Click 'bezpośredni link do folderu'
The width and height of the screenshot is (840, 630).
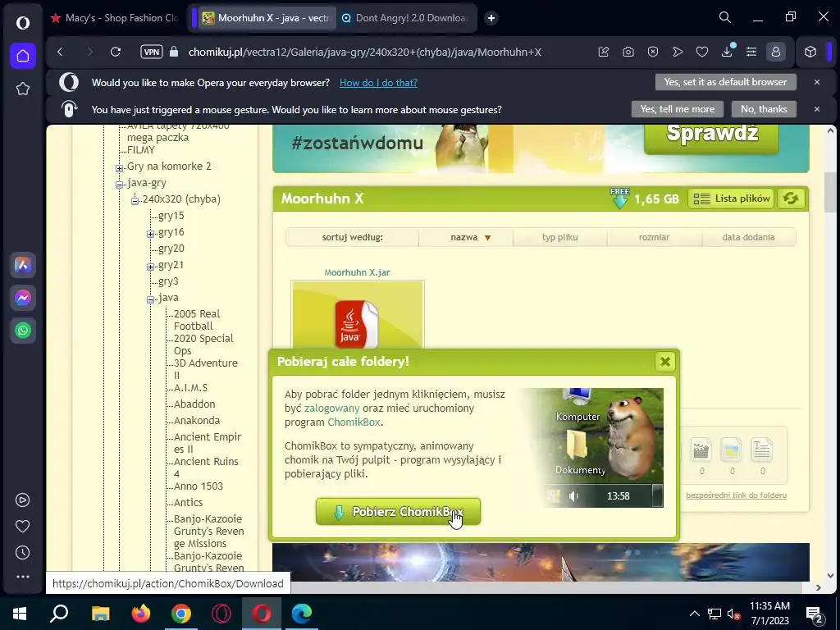coord(736,495)
